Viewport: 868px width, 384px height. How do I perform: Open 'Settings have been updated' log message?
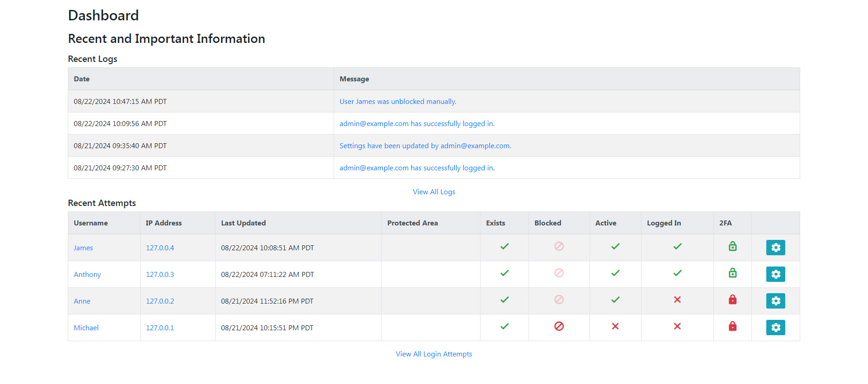425,146
